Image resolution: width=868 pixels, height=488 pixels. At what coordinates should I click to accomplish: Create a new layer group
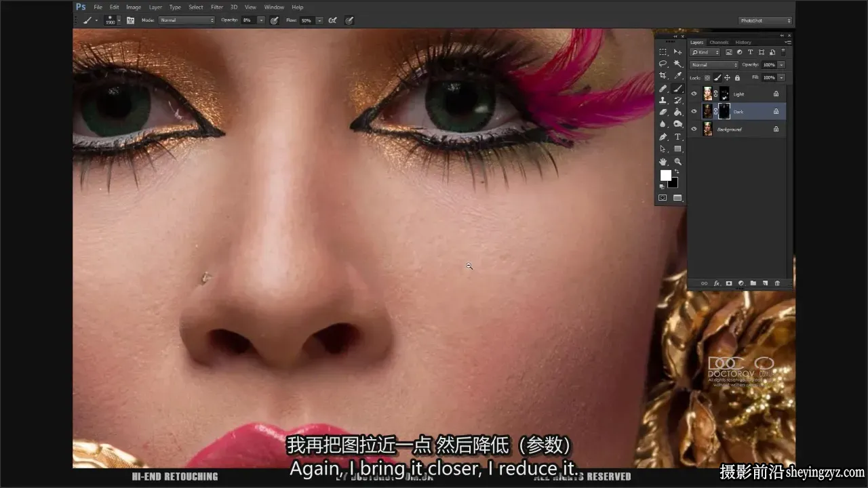[753, 283]
